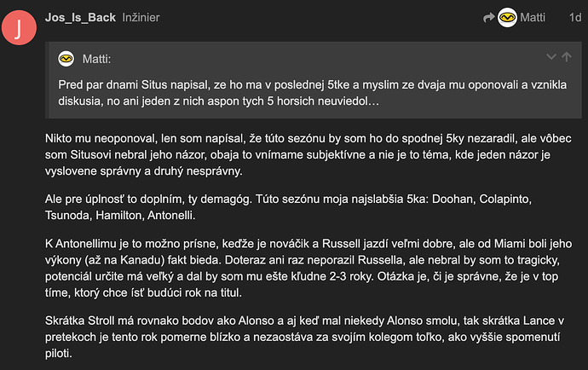588x370 pixels.
Task: Click the Inžinier user title
Action: (141, 18)
